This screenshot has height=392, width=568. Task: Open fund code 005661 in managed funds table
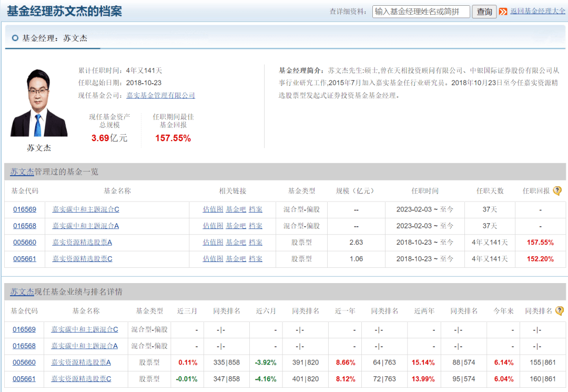[x=25, y=259]
